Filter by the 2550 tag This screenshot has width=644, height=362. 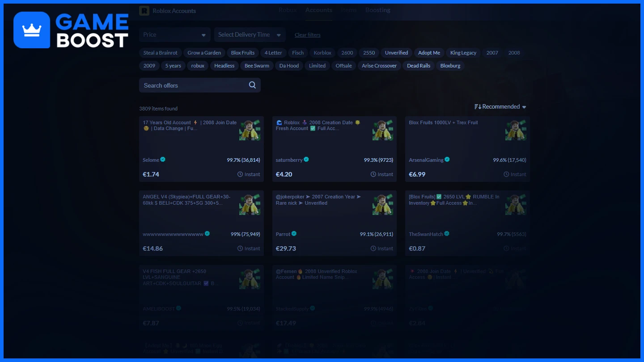[x=369, y=53]
